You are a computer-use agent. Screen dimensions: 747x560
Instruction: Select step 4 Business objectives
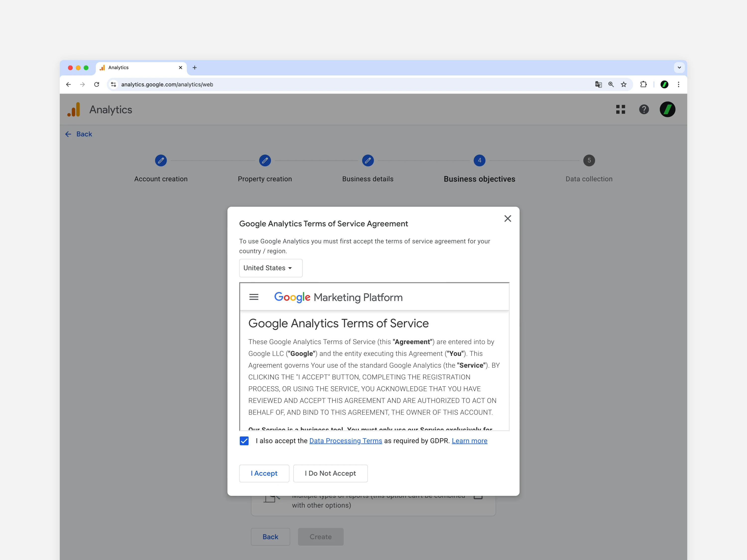(479, 160)
